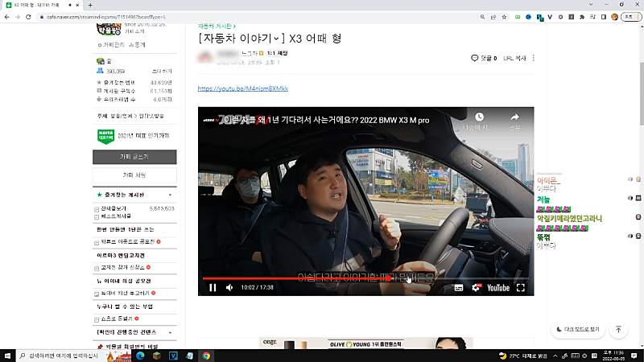Go back in browser history

pos(7,17)
